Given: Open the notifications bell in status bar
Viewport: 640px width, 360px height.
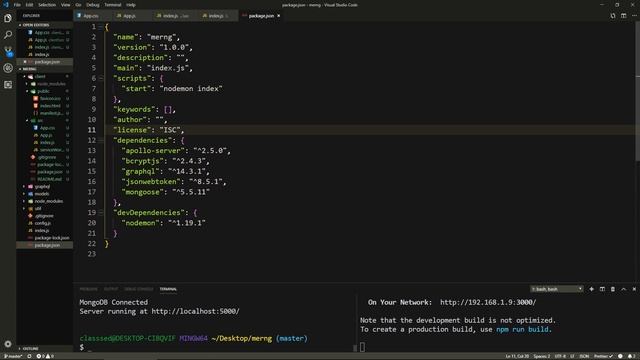Looking at the screenshot, I should pyautogui.click(x=631, y=356).
